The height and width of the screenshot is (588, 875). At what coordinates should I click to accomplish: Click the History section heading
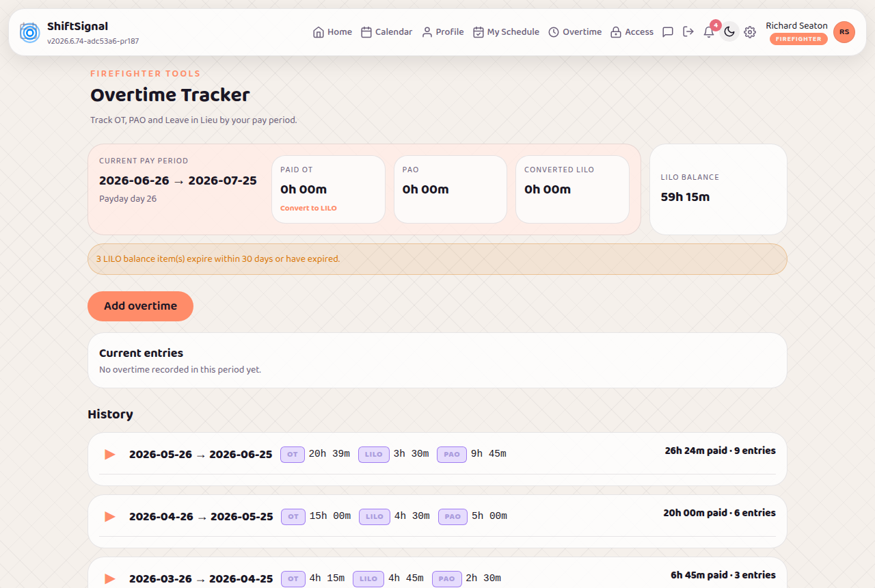(x=110, y=414)
